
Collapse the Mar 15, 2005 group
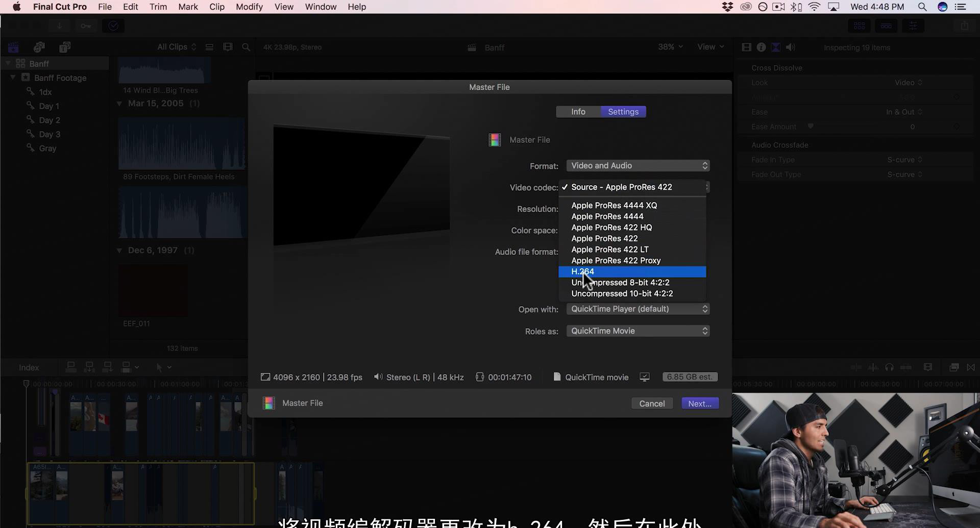click(119, 104)
